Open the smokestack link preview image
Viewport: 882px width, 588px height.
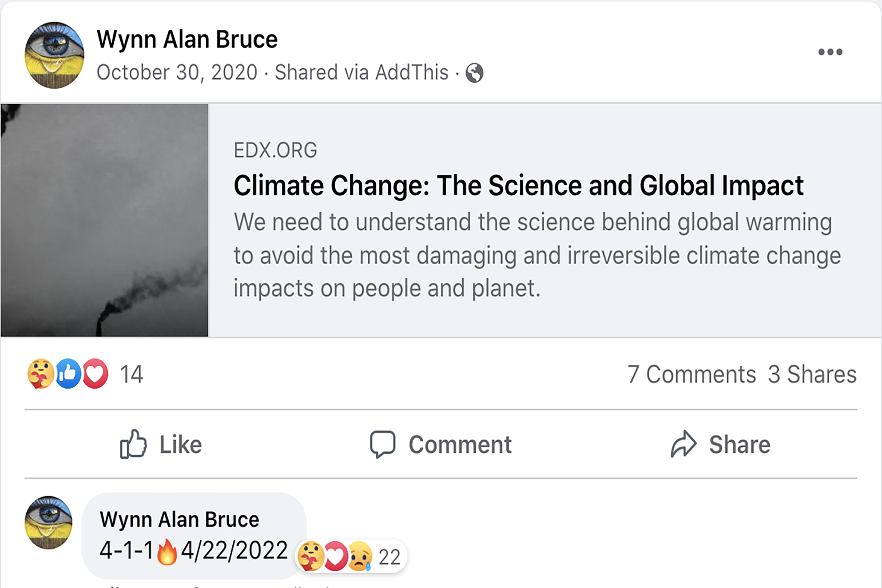[x=105, y=220]
